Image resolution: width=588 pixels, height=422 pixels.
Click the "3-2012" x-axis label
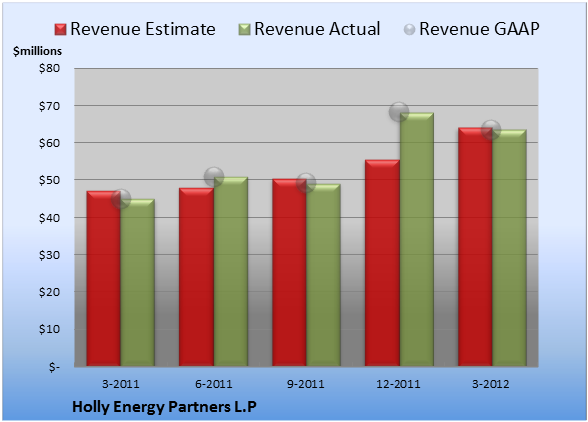click(x=491, y=384)
